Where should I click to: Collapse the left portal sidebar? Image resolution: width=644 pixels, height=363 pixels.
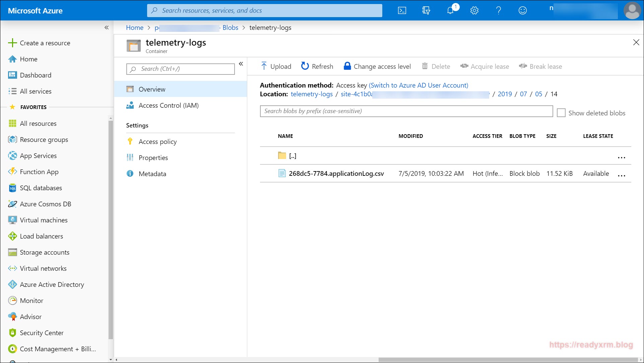pos(107,28)
